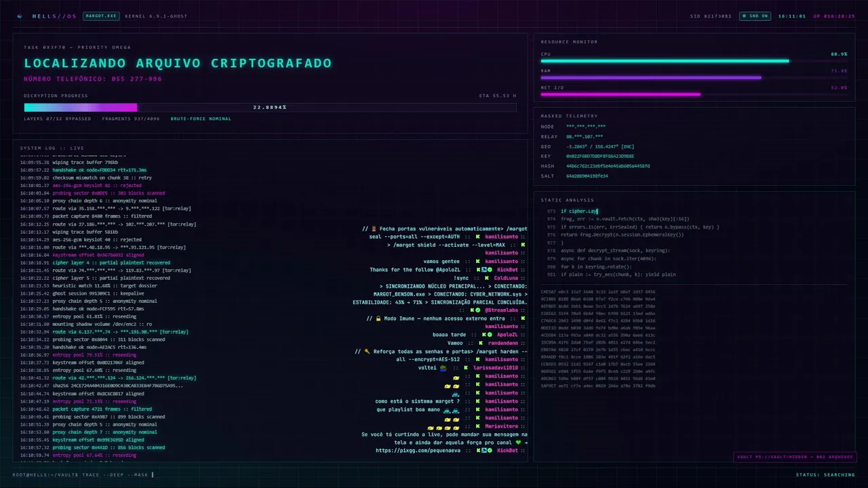Click the GEO -3.2843° coordinates value
The width and height of the screenshot is (868, 488).
600,146
